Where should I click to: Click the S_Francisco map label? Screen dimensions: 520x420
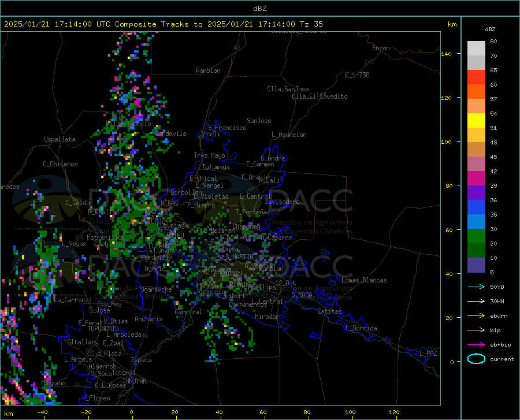(x=227, y=128)
